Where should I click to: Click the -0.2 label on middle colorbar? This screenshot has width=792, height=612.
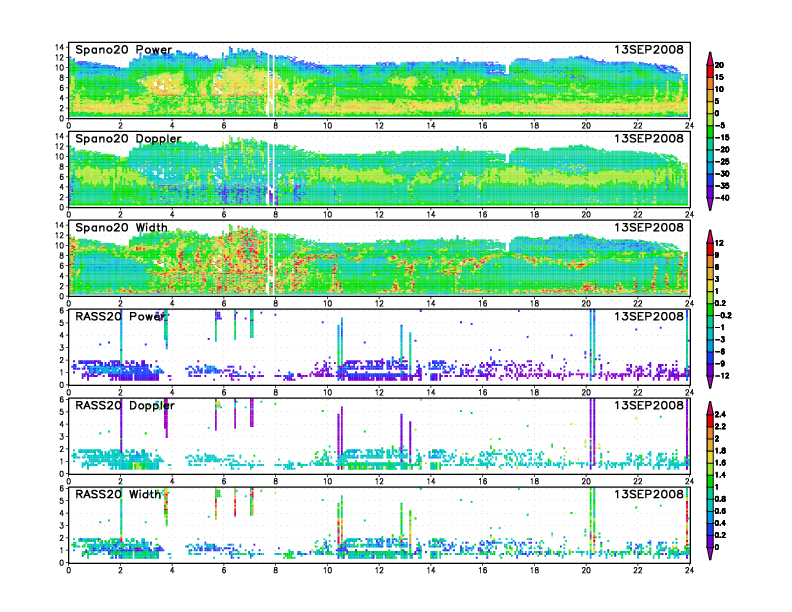point(723,315)
